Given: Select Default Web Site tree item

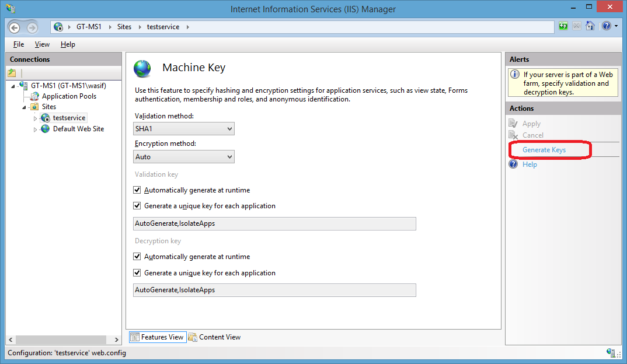Looking at the screenshot, I should point(78,129).
